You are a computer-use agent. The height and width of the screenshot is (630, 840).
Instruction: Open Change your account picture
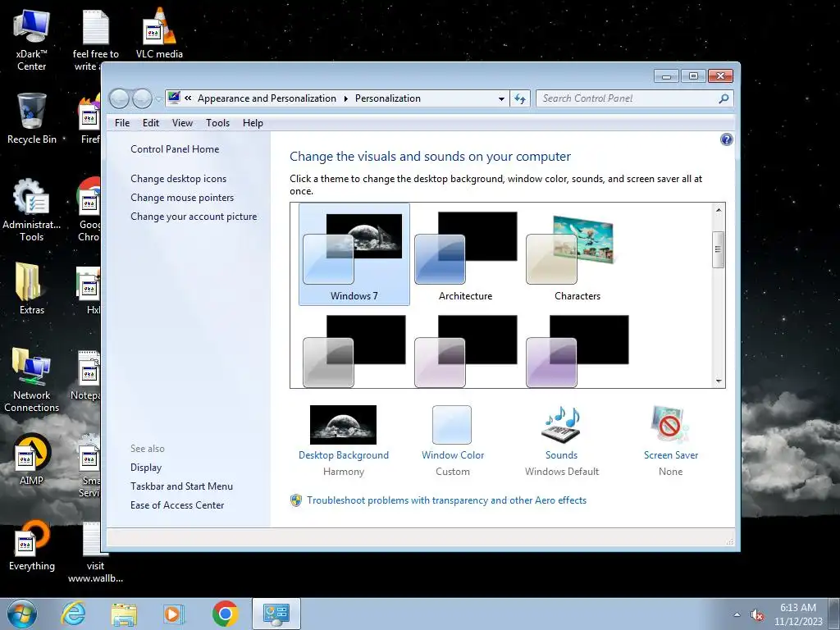[x=194, y=217]
